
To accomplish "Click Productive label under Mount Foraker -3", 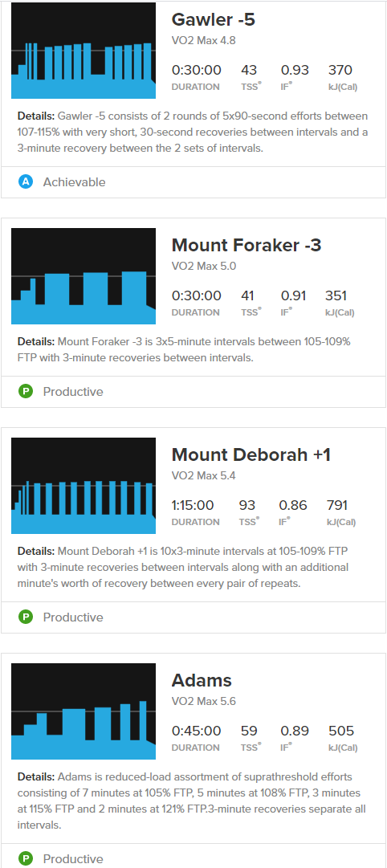I will click(x=73, y=391).
